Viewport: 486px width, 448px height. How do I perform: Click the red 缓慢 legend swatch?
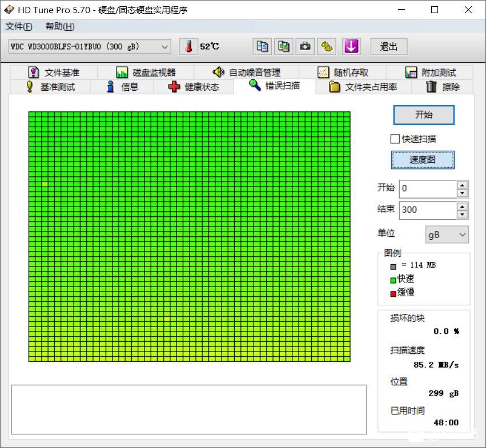click(x=393, y=294)
